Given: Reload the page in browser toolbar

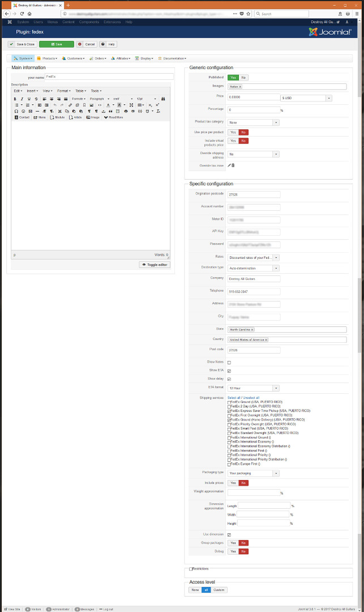Looking at the screenshot, I should (x=22, y=14).
